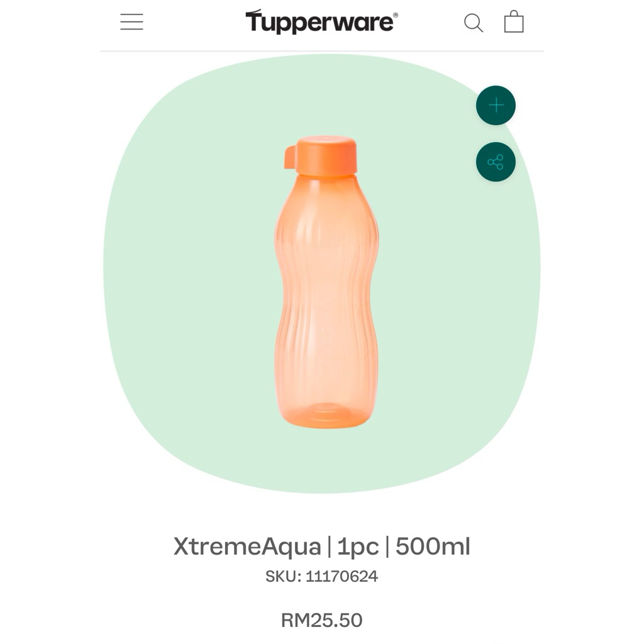
Task: View the shopping bag cart
Action: [514, 21]
